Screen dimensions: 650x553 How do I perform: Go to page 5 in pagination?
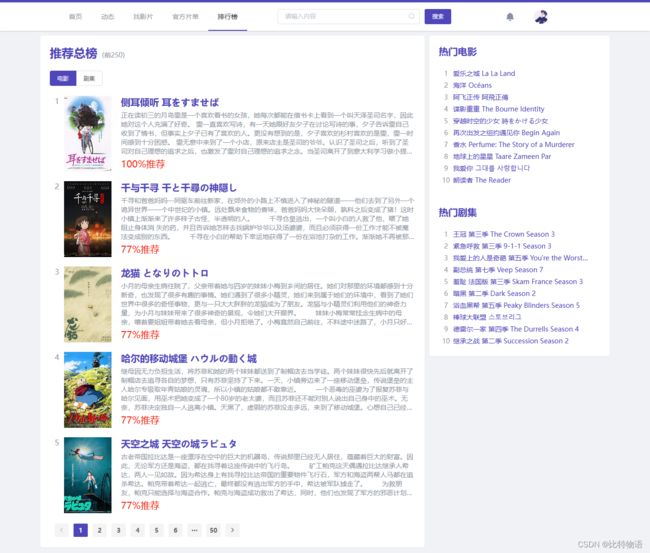point(156,530)
